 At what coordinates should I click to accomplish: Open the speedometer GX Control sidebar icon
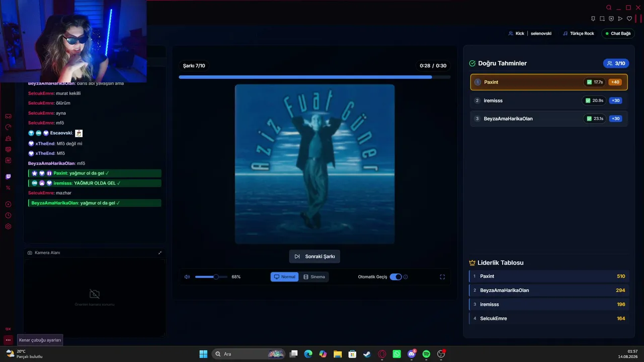[x=8, y=127]
